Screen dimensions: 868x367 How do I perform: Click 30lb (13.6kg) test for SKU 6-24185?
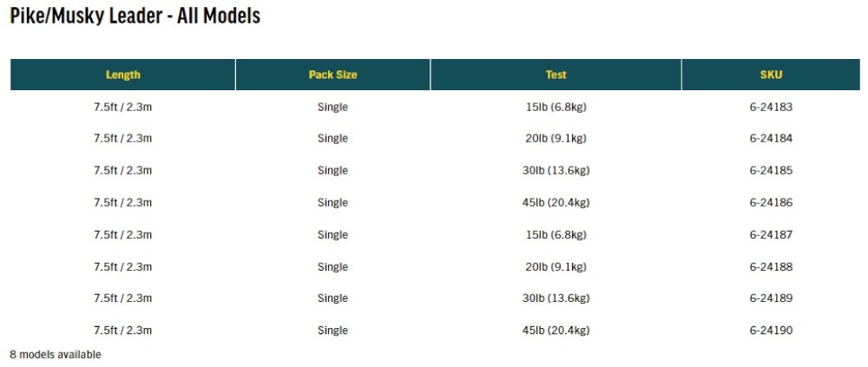pos(556,171)
